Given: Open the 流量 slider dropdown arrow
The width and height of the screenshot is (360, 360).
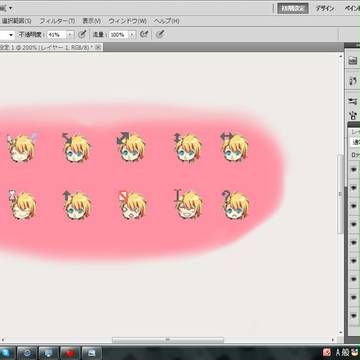Looking at the screenshot, I should [x=132, y=35].
